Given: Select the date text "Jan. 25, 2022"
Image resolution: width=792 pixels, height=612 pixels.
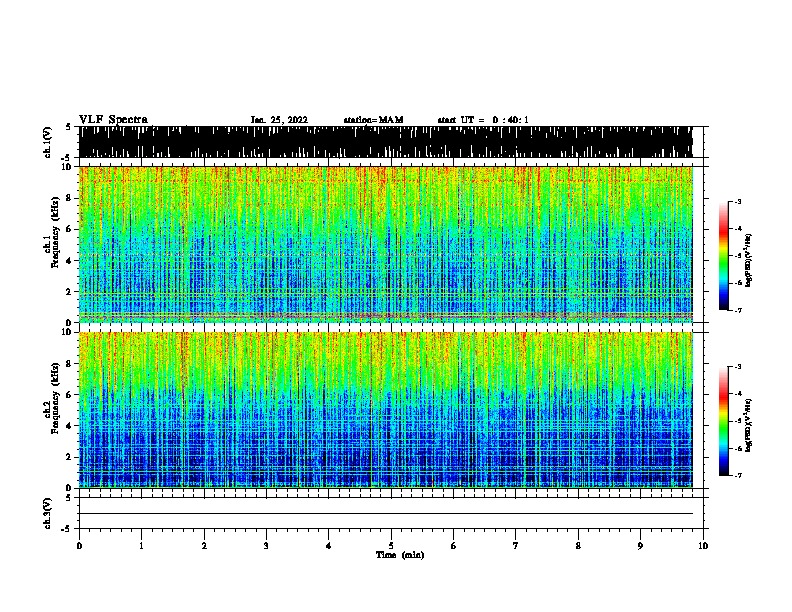Looking at the screenshot, I should point(279,120).
